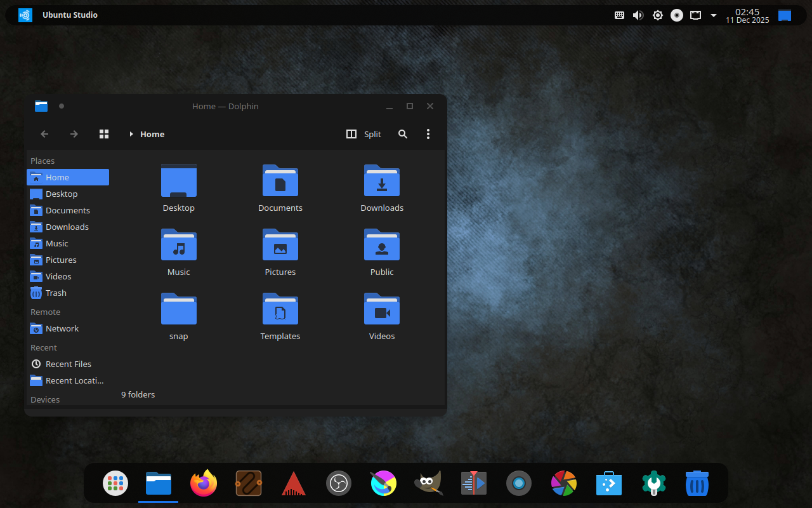Open GIMP from the dock
The height and width of the screenshot is (508, 812).
point(428,483)
